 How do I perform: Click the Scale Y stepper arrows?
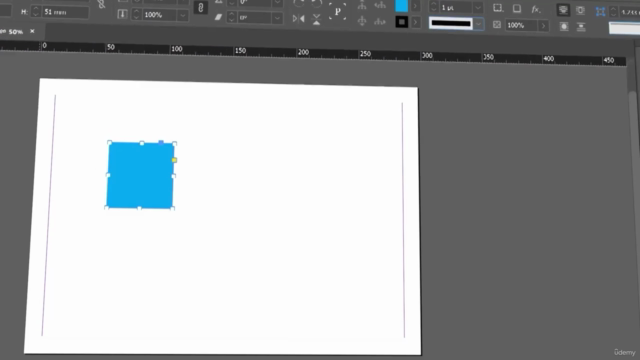(136, 15)
